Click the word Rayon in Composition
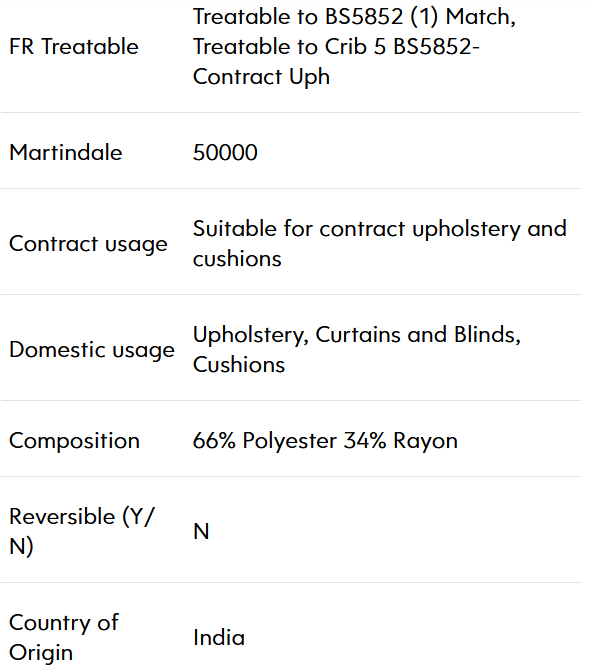The width and height of the screenshot is (591, 665). [426, 441]
